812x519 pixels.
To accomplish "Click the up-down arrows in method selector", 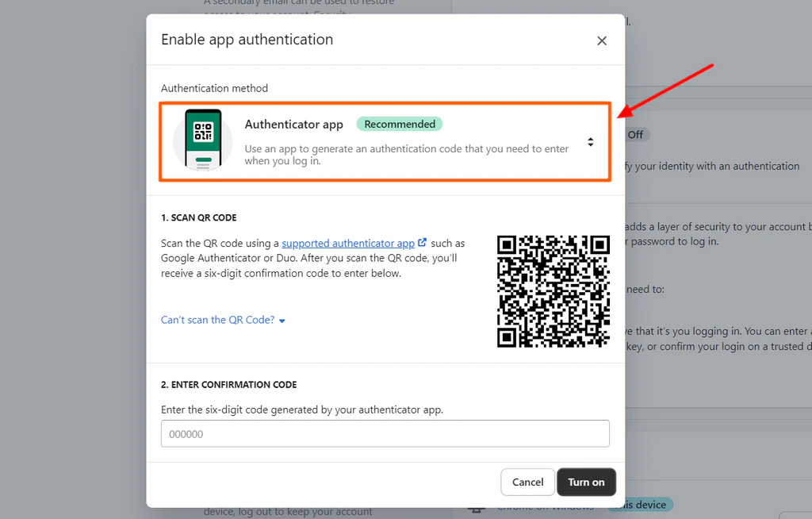I will click(590, 141).
